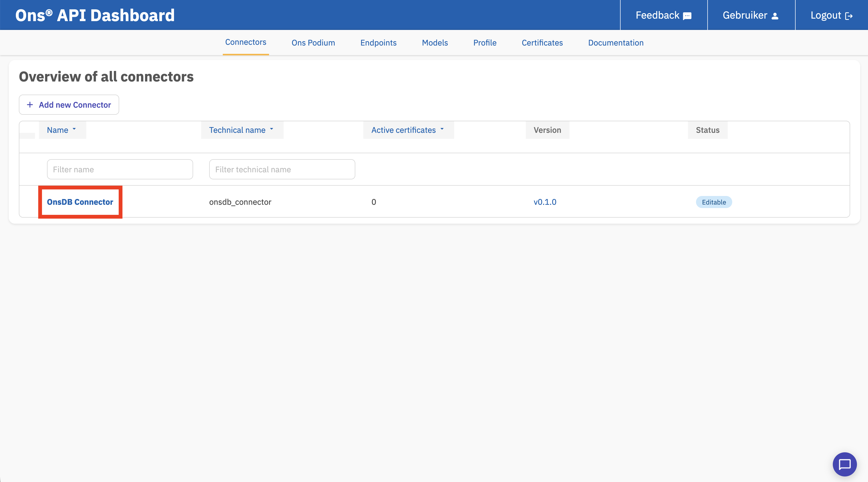Viewport: 868px width, 482px height.
Task: Click the Add new Connector button
Action: point(69,105)
